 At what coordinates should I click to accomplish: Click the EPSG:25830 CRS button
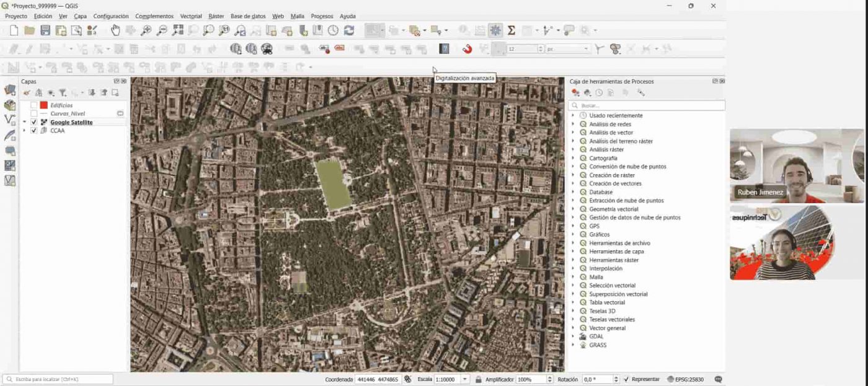point(685,379)
